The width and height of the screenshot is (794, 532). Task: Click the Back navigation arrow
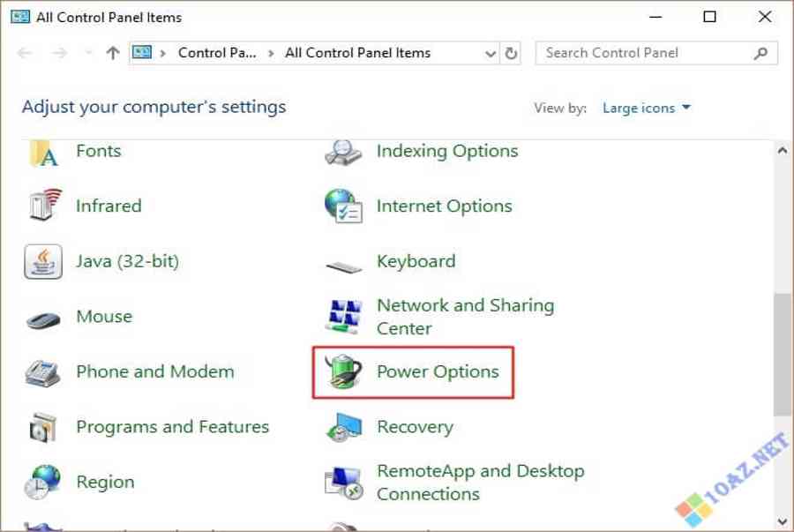pyautogui.click(x=25, y=53)
